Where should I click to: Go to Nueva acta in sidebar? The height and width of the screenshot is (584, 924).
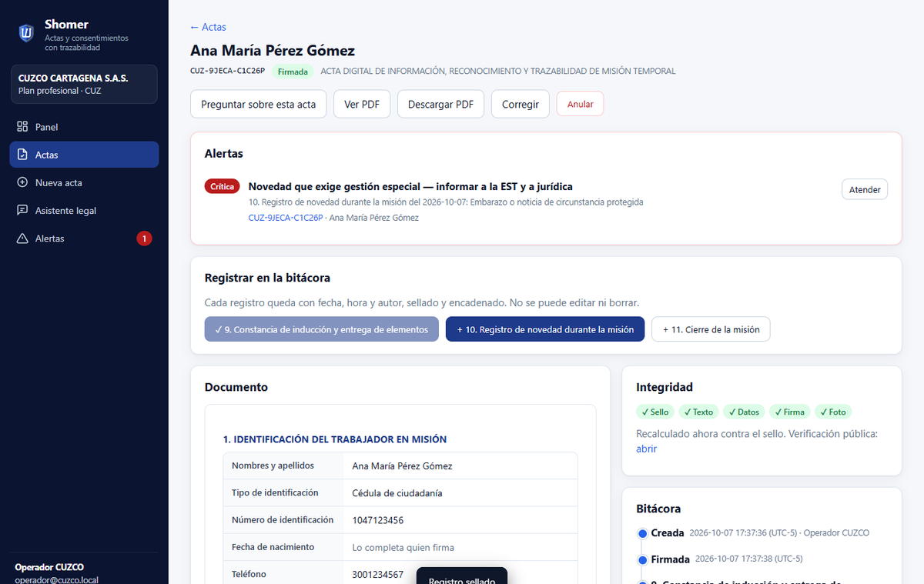click(84, 182)
